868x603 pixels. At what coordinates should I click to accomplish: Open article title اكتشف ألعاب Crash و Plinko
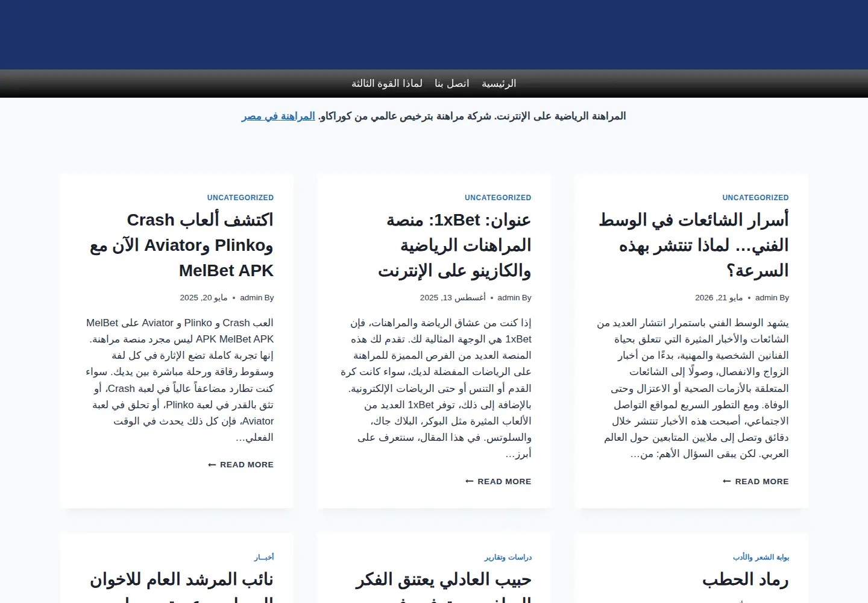(x=181, y=245)
